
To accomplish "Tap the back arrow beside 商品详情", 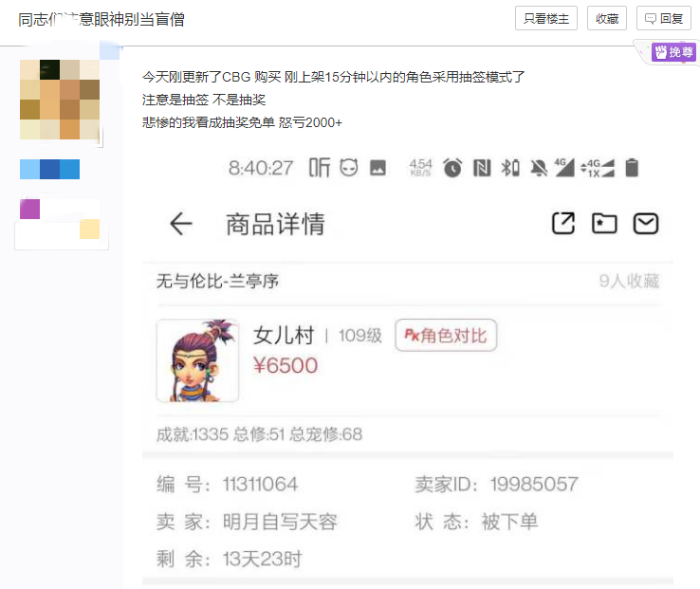I will tap(181, 224).
